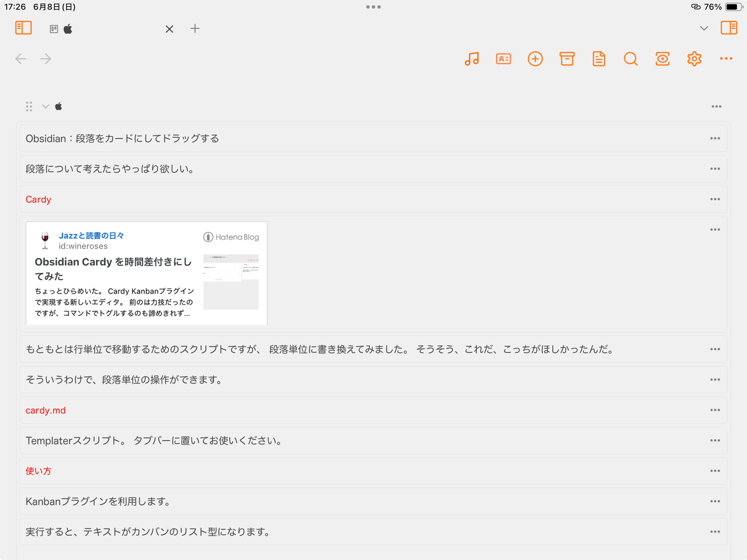747x560 pixels.
Task: Click the wine glass blog avatar
Action: [45, 240]
